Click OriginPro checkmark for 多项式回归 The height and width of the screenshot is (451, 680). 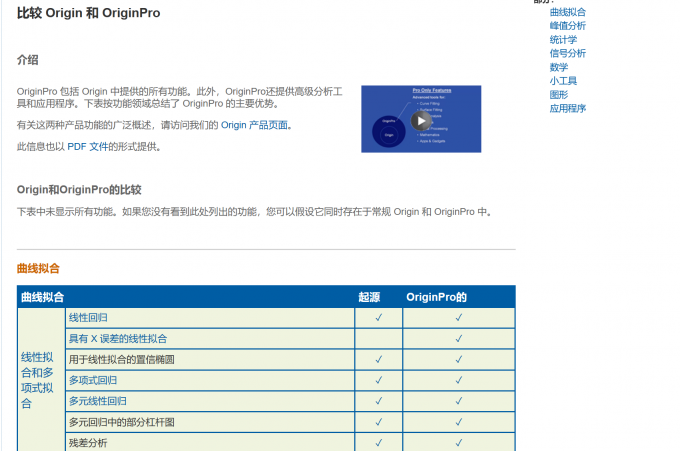point(459,380)
